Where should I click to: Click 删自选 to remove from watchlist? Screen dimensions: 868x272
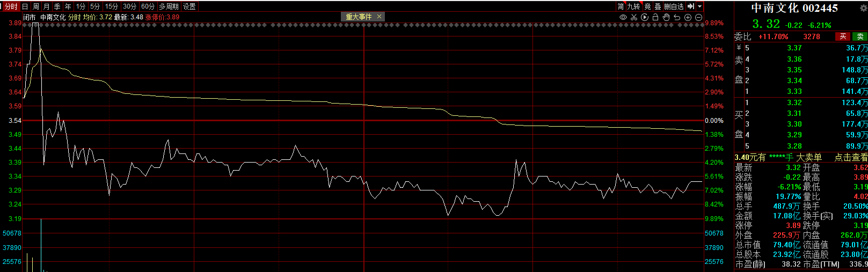tap(674, 6)
